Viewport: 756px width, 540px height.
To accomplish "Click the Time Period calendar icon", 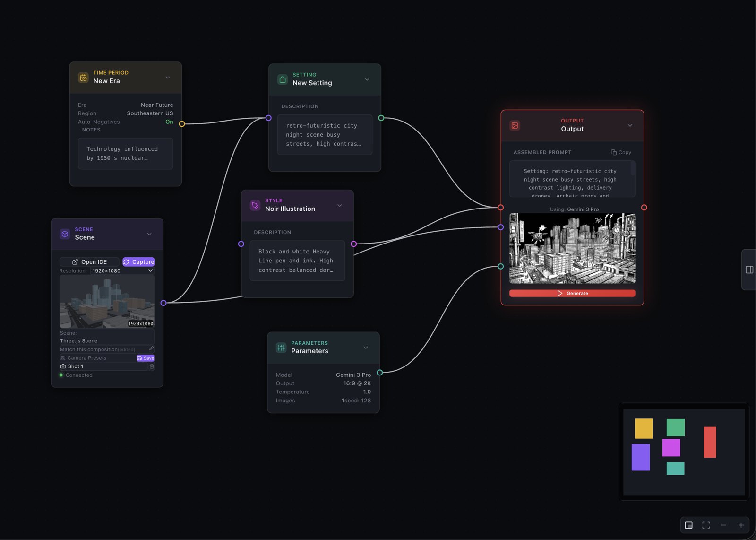I will click(x=83, y=78).
